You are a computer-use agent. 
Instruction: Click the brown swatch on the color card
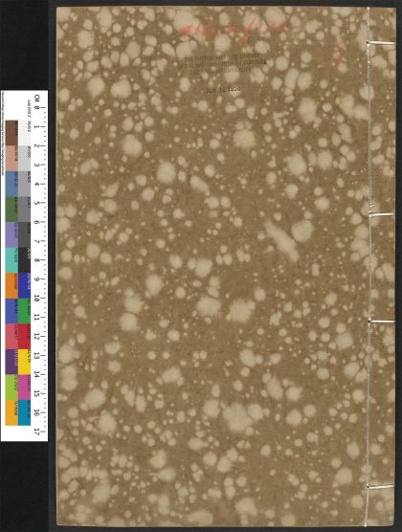tap(11, 133)
